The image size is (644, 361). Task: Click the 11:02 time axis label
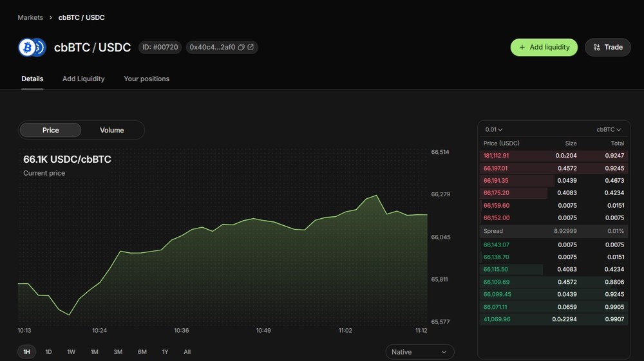click(345, 330)
